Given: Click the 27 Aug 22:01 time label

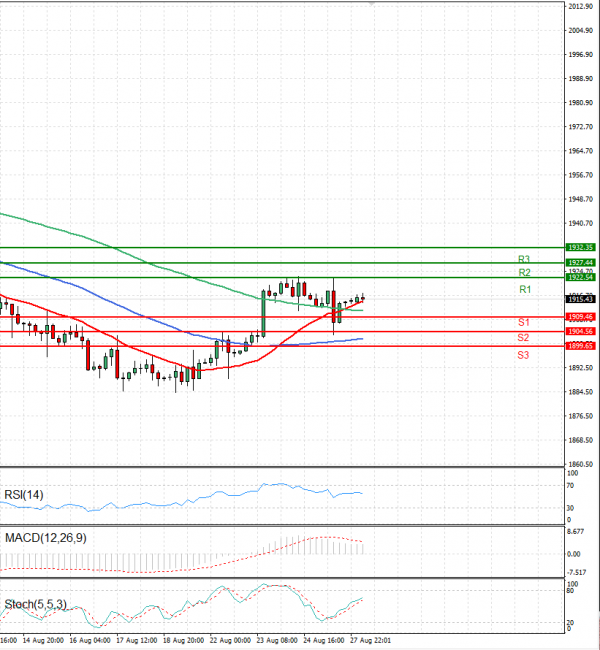Looking at the screenshot, I should tap(371, 640).
